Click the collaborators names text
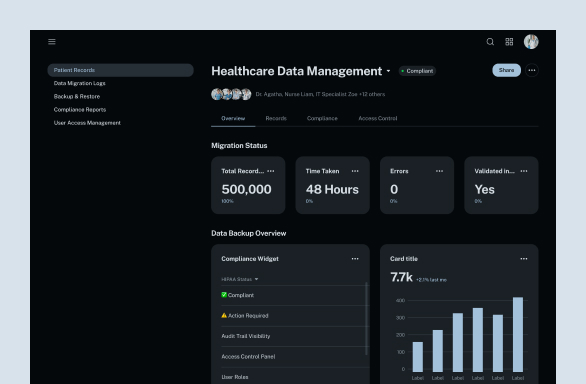 click(x=320, y=94)
